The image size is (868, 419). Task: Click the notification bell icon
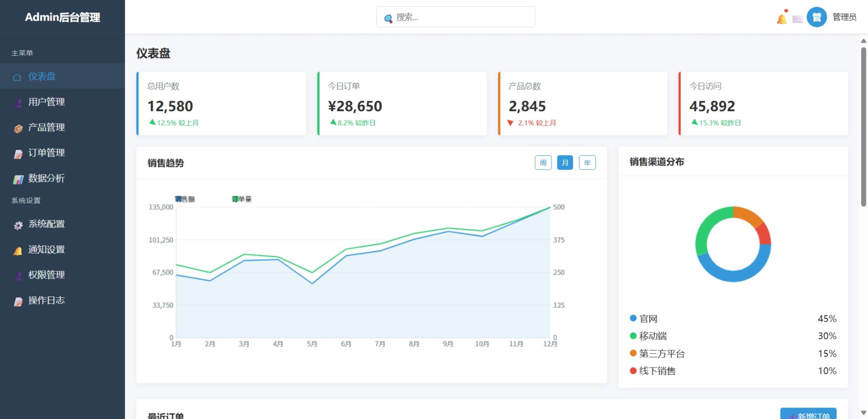coord(781,19)
